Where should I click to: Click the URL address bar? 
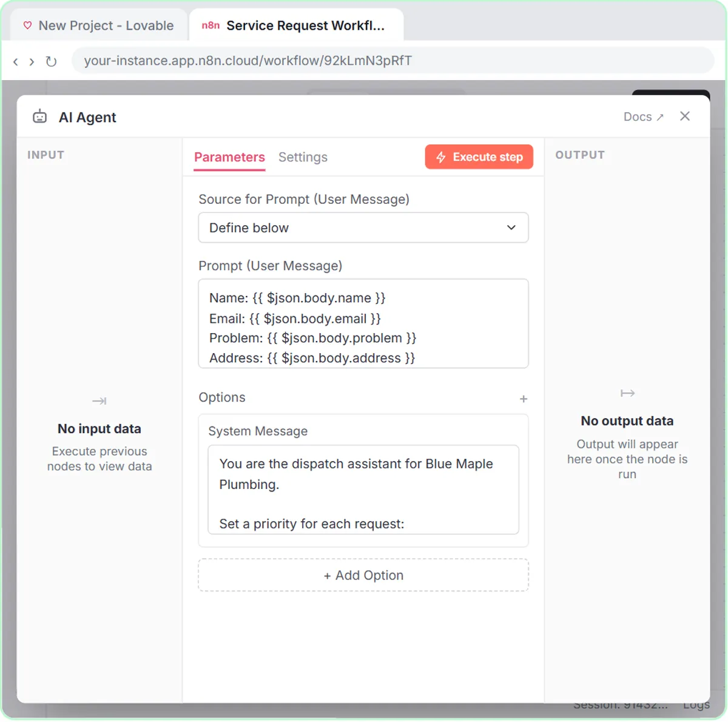(x=393, y=61)
